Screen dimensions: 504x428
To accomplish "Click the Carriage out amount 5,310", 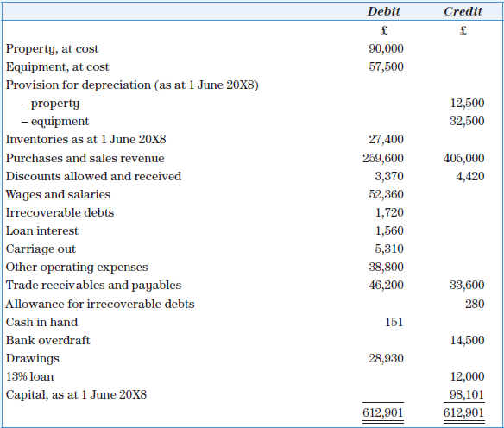I will click(389, 249).
